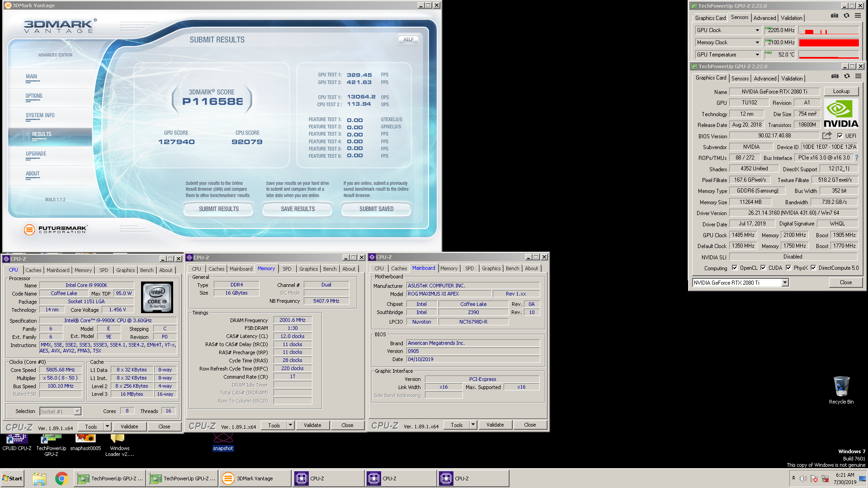Open hamburger menu in GPU-Z Graphics Card window
The height and width of the screenshot is (488, 868).
[858, 76]
